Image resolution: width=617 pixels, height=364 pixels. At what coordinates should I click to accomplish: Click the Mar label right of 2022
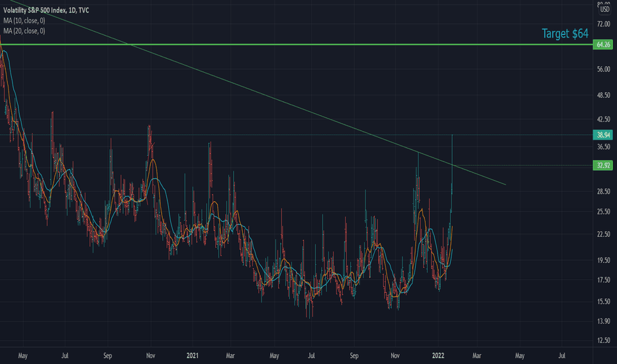tap(477, 355)
